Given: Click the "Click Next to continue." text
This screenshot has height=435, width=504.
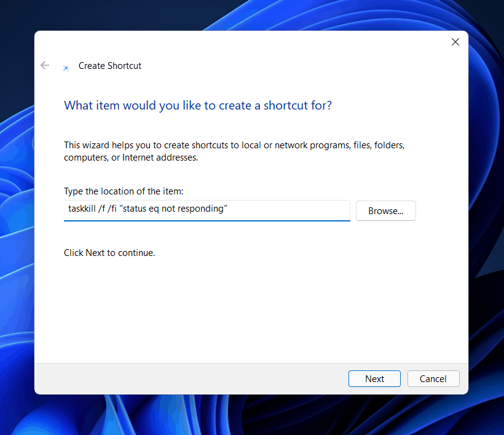Looking at the screenshot, I should (x=109, y=253).
